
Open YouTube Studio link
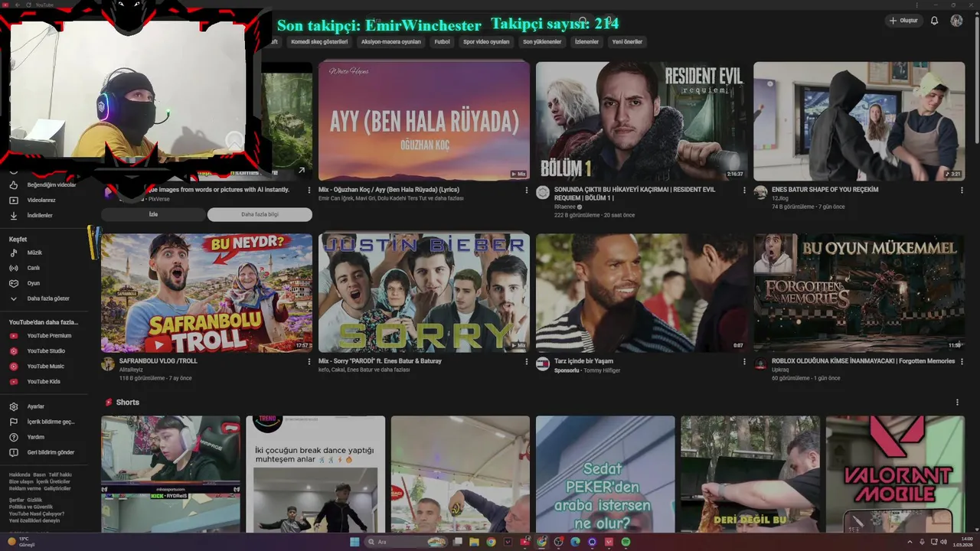pyautogui.click(x=46, y=350)
